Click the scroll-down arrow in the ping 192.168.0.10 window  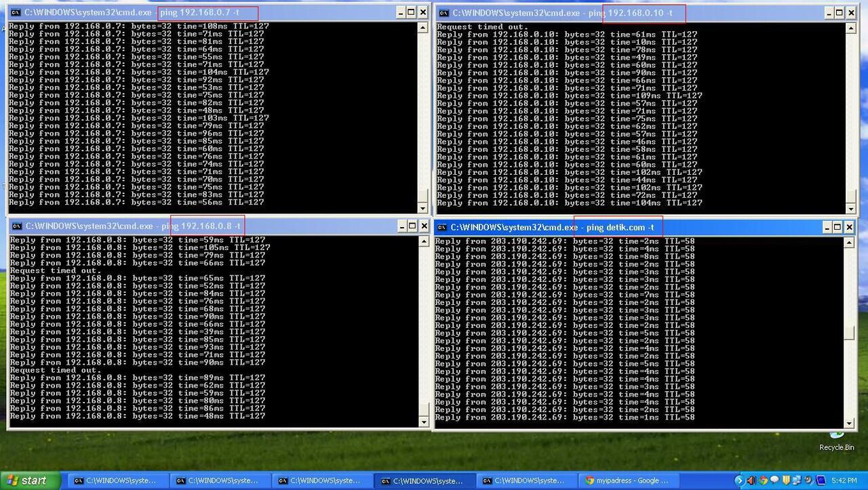coord(851,209)
